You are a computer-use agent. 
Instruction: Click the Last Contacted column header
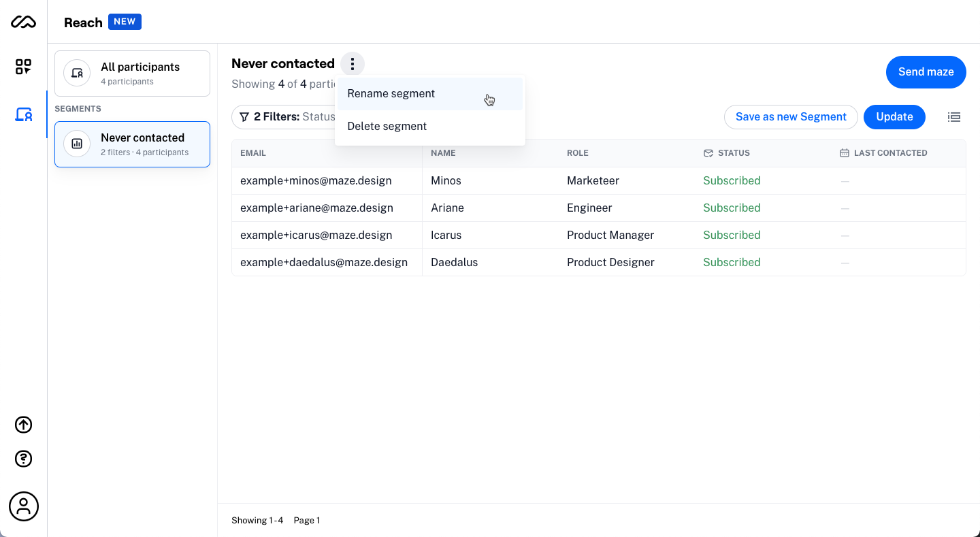(x=889, y=153)
